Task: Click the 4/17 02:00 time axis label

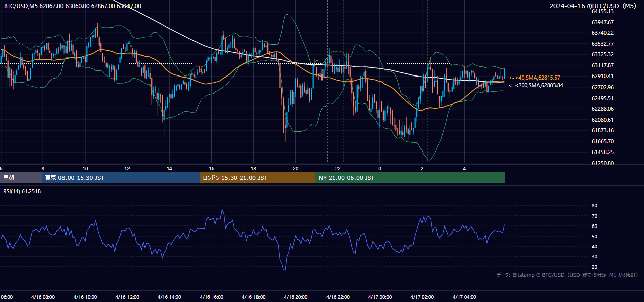Action: click(x=422, y=297)
